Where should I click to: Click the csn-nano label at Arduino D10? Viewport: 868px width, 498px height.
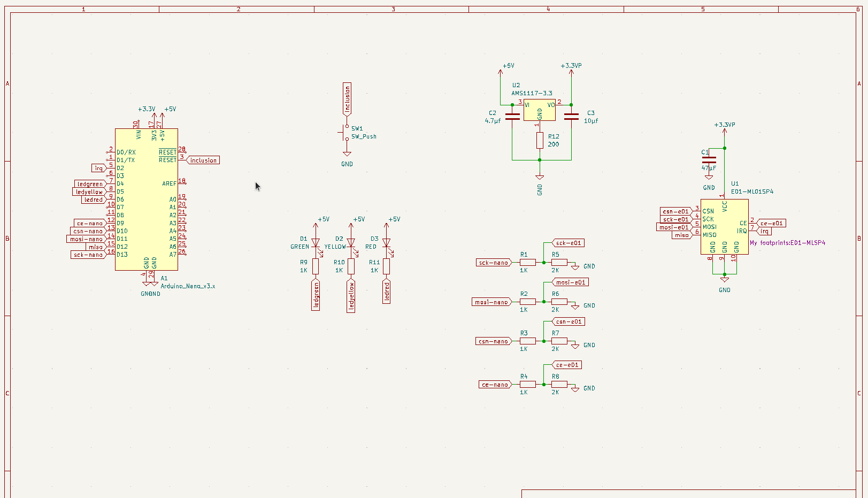click(x=88, y=231)
